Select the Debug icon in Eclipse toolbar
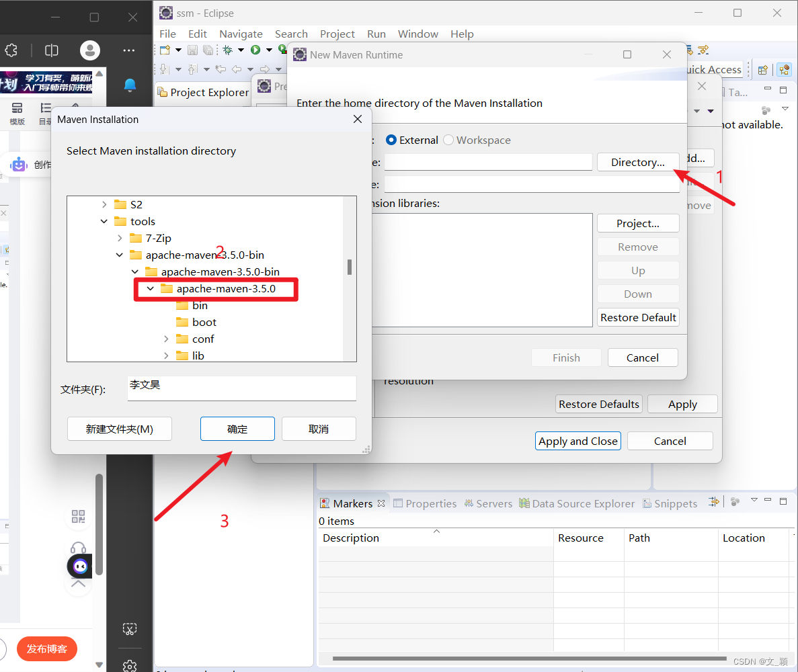This screenshot has height=672, width=798. 228,50
